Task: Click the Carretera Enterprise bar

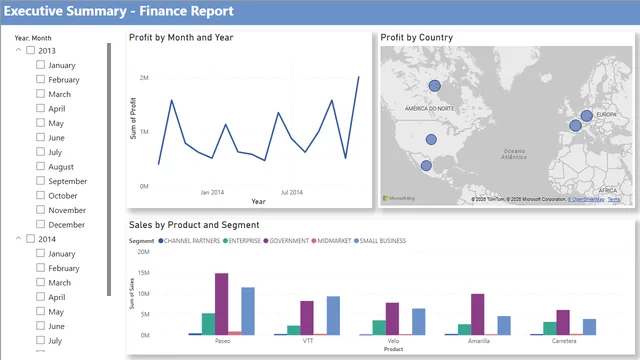Action: (x=550, y=329)
